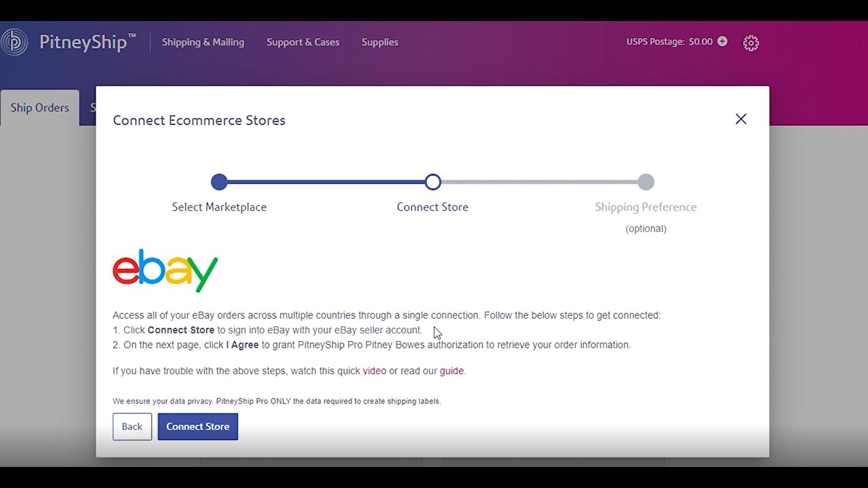Select the Connect Store step circle

[x=433, y=182]
